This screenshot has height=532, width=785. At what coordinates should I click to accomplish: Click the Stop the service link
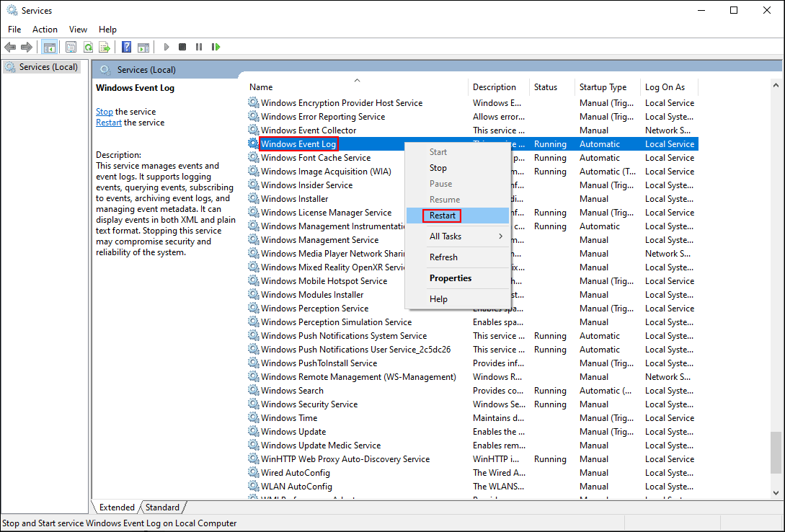coord(105,112)
